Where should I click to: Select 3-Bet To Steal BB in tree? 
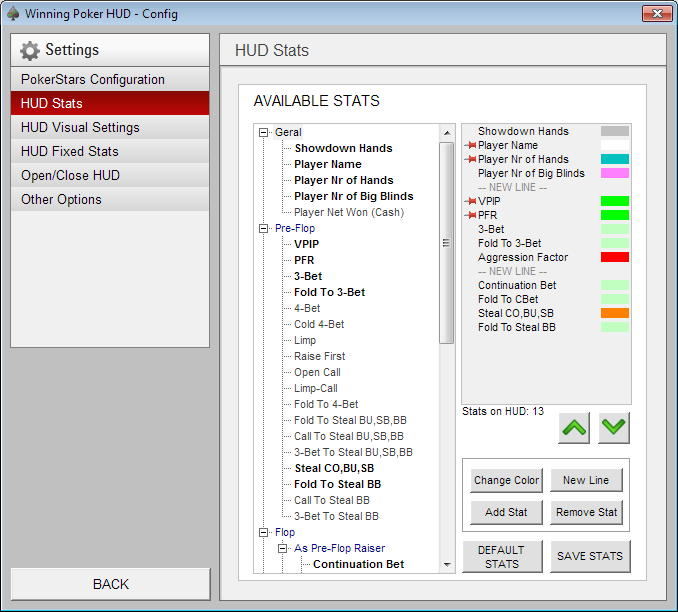click(x=336, y=516)
